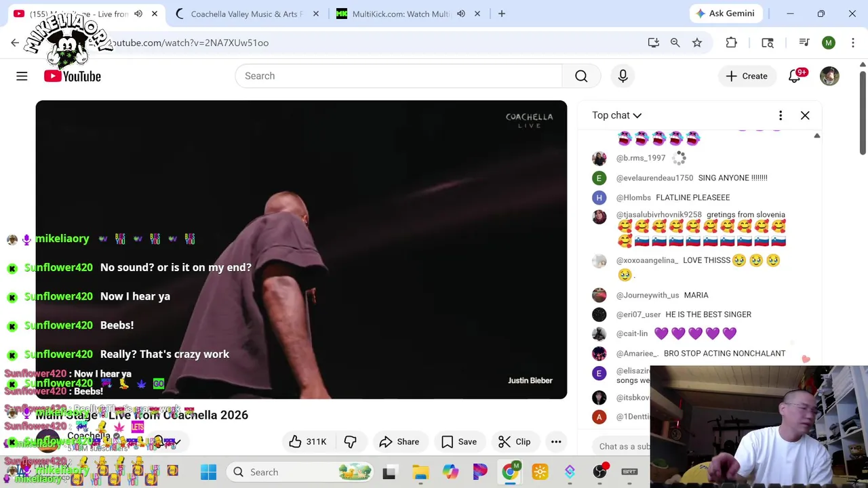Switch to the MultiKick.com tab
This screenshot has width=868, height=488.
click(400, 14)
